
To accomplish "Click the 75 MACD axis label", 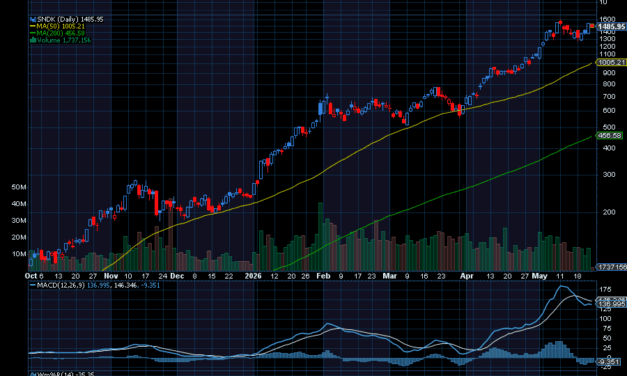I will pyautogui.click(x=607, y=329).
